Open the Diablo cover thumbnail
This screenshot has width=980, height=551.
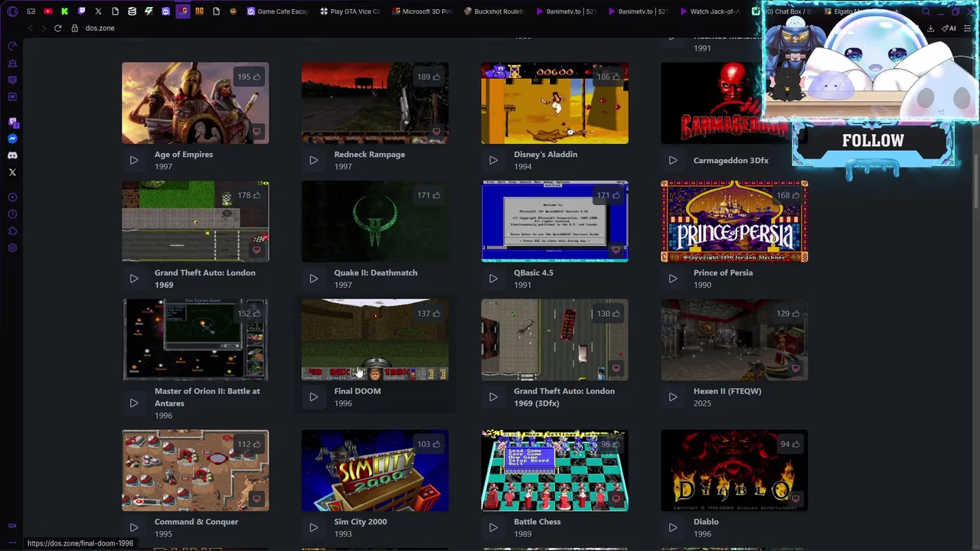734,470
